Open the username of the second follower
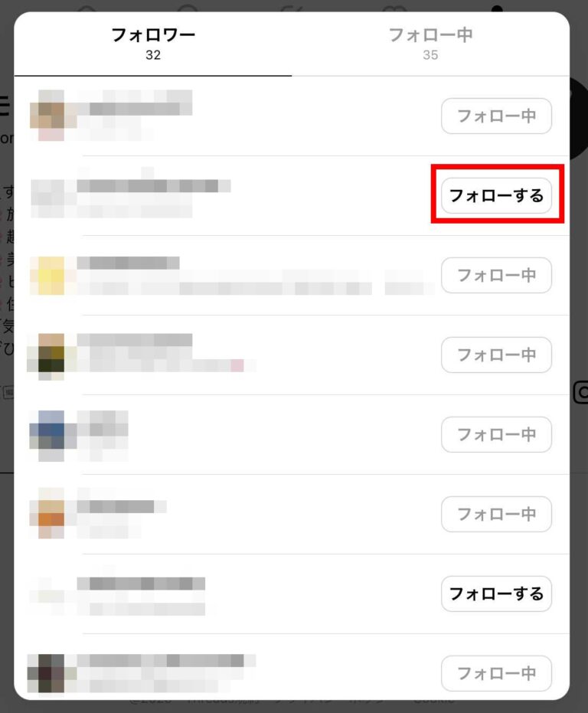 [154, 186]
